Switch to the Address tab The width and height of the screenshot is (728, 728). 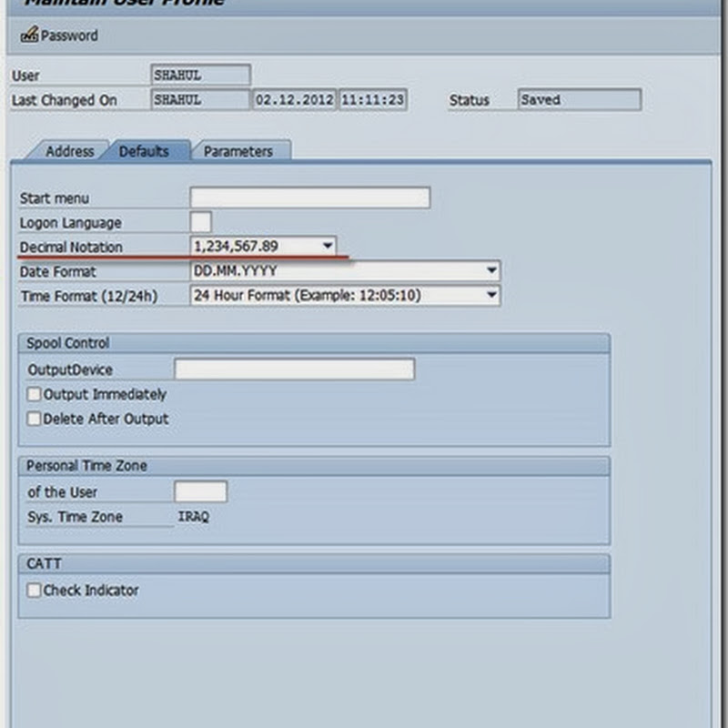(71, 151)
